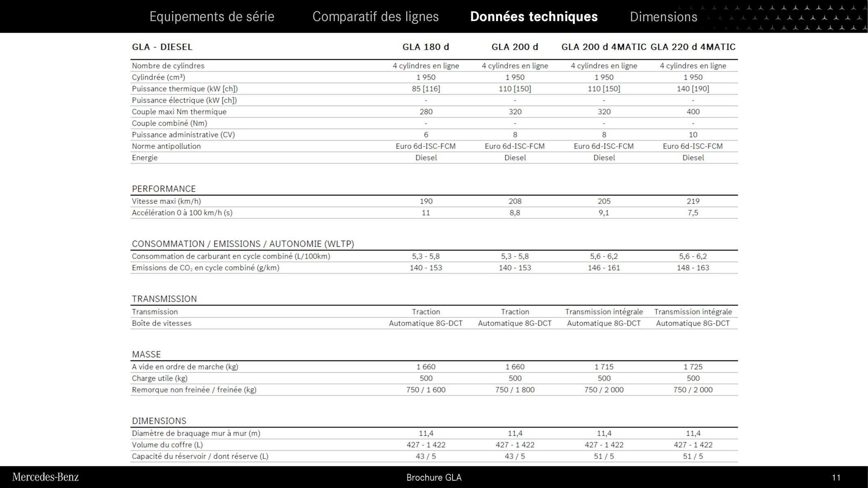Screen dimensions: 868x488
Task: Click the 8,8 acceleration value
Action: click(515, 213)
